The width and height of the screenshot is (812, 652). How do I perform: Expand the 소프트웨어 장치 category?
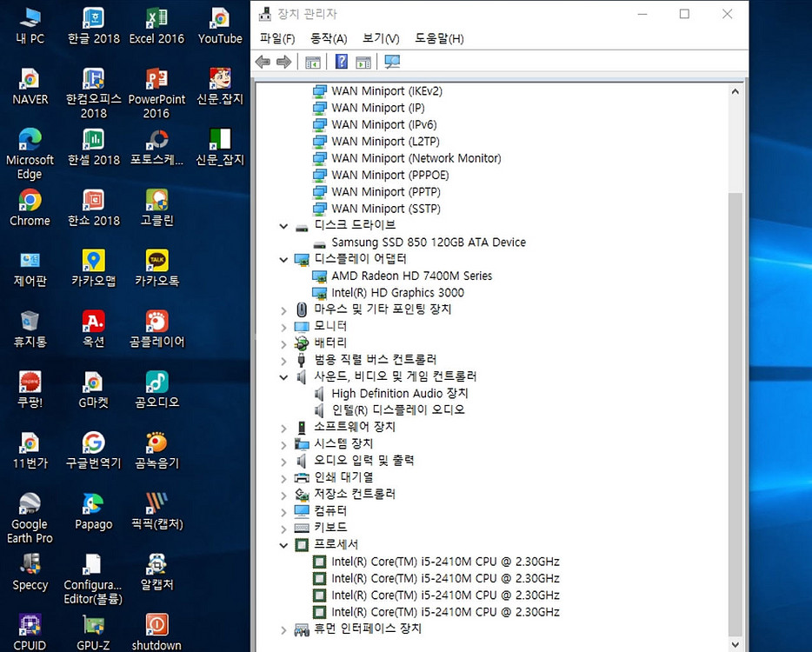[283, 428]
